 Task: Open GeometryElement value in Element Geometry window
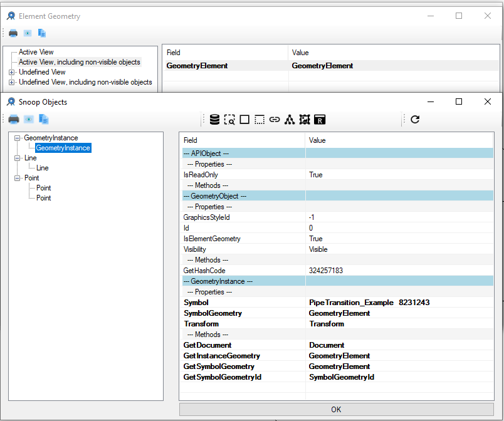(322, 66)
